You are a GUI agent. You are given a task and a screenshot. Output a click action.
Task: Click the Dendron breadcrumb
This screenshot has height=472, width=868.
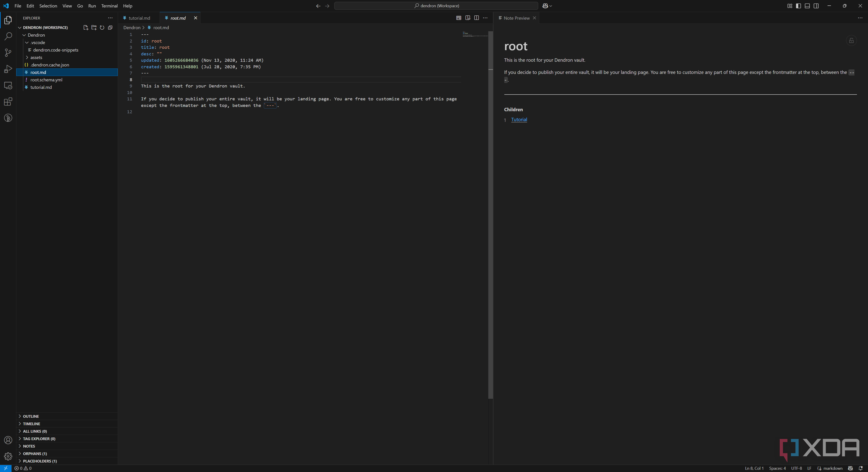[x=132, y=28]
